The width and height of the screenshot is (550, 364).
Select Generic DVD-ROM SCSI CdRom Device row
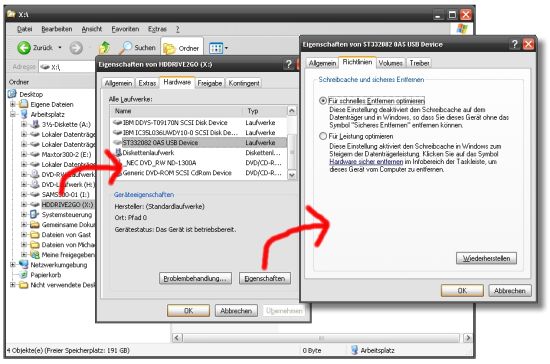click(199, 173)
